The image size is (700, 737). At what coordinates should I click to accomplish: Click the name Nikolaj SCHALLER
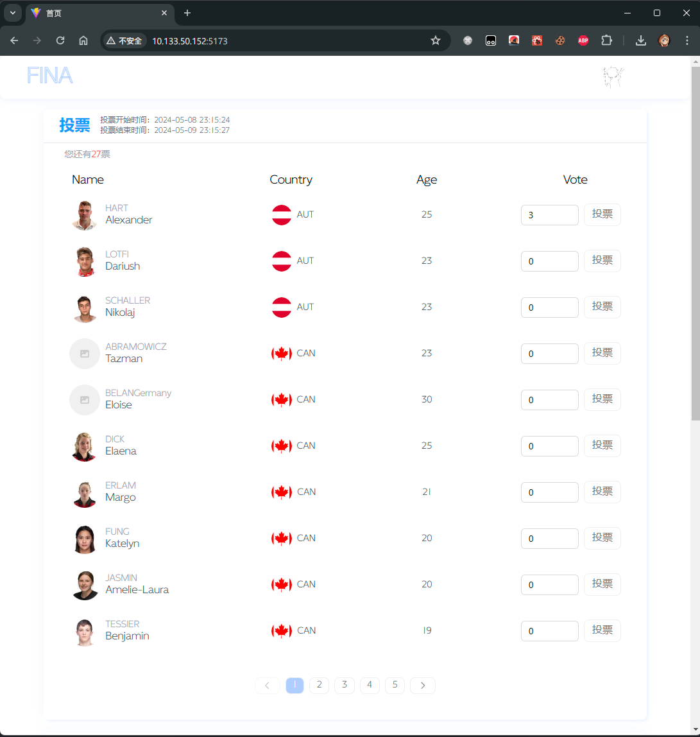tap(128, 306)
